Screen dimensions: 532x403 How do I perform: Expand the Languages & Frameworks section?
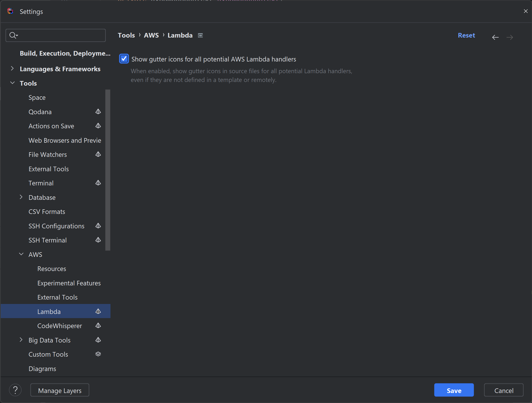[x=13, y=69]
